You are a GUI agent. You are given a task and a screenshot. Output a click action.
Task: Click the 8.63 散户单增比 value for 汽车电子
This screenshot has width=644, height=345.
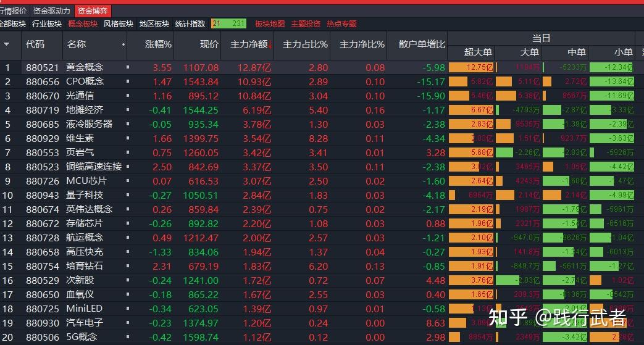click(x=436, y=323)
